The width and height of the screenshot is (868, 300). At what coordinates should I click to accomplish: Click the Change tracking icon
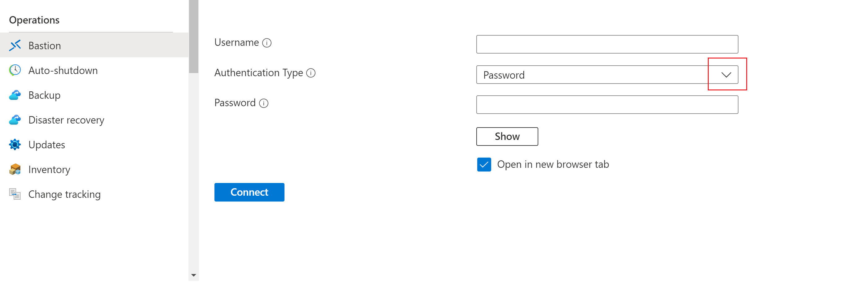(15, 194)
